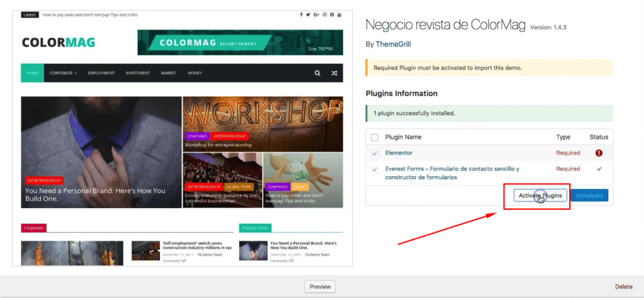Select INVESTMENT in the demo navigation
Image resolution: width=644 pixels, height=298 pixels.
138,73
